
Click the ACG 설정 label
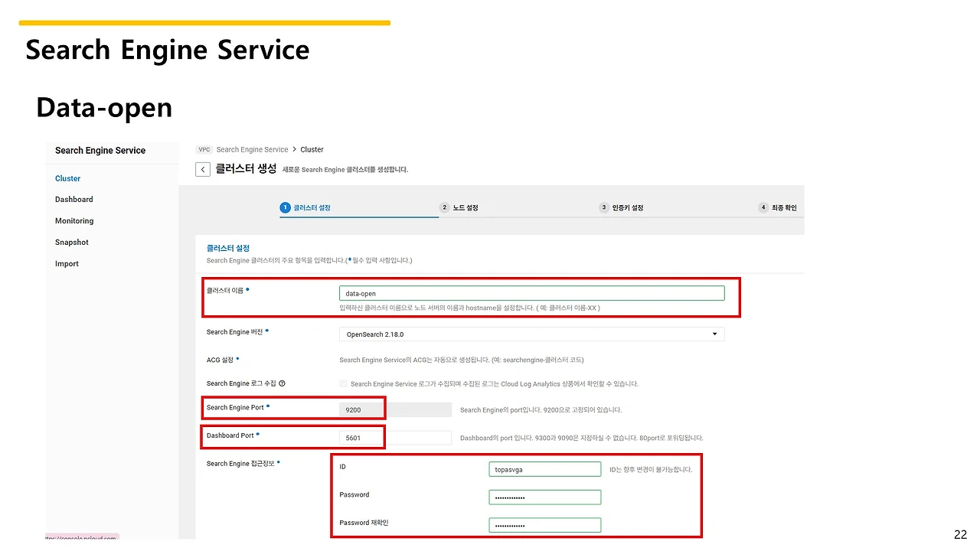220,360
